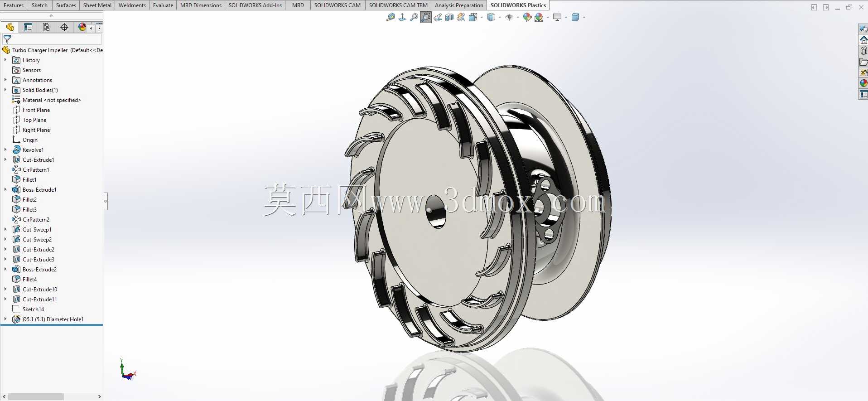This screenshot has width=868, height=401.
Task: Click the rightmost blue cube toolbar icon
Action: tap(575, 17)
